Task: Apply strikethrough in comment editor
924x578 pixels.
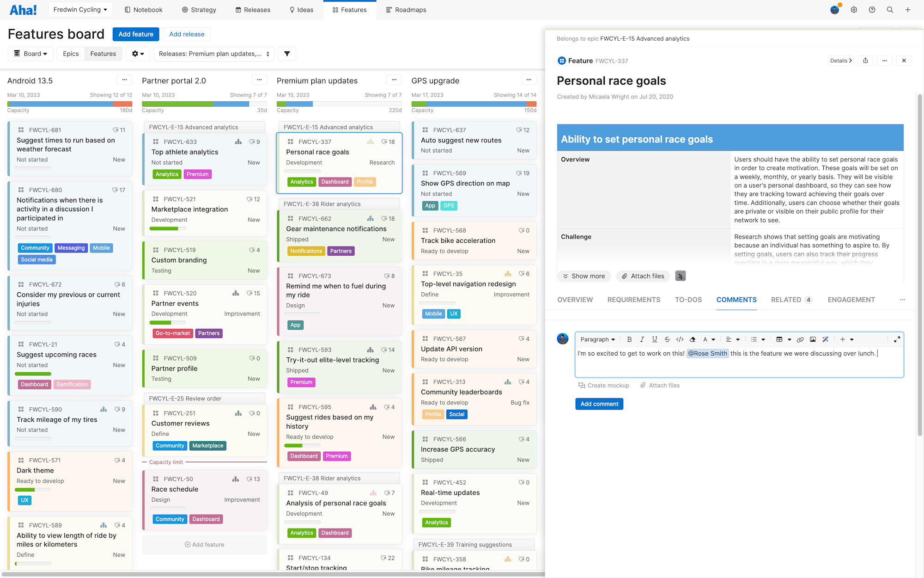Action: (667, 339)
